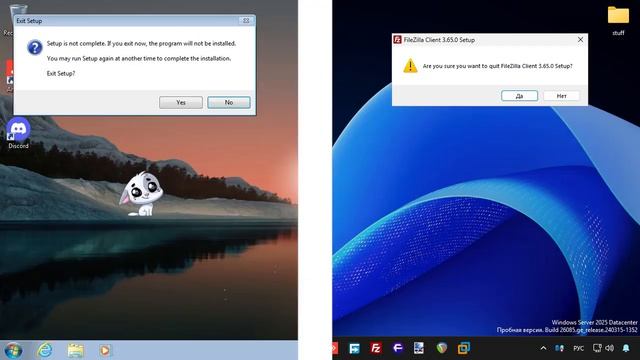The image size is (640, 360).
Task: Click Да in the FileZilla Setup dialog
Action: (x=519, y=96)
